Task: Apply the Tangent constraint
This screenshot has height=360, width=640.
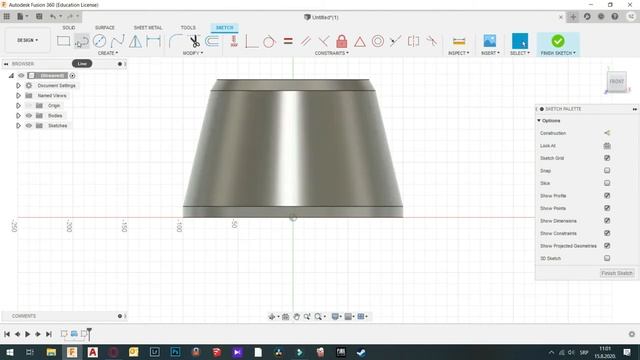Action: click(269, 41)
